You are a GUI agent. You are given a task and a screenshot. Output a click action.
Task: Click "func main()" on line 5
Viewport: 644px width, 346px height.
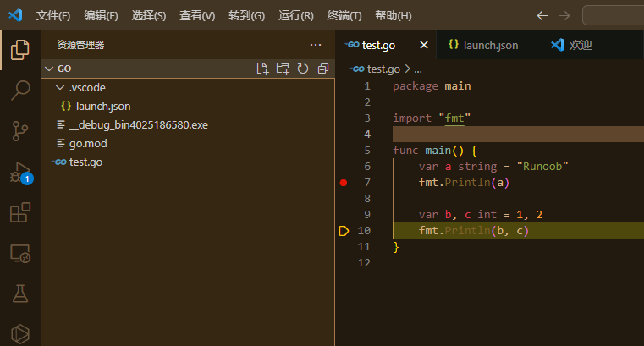[428, 151]
